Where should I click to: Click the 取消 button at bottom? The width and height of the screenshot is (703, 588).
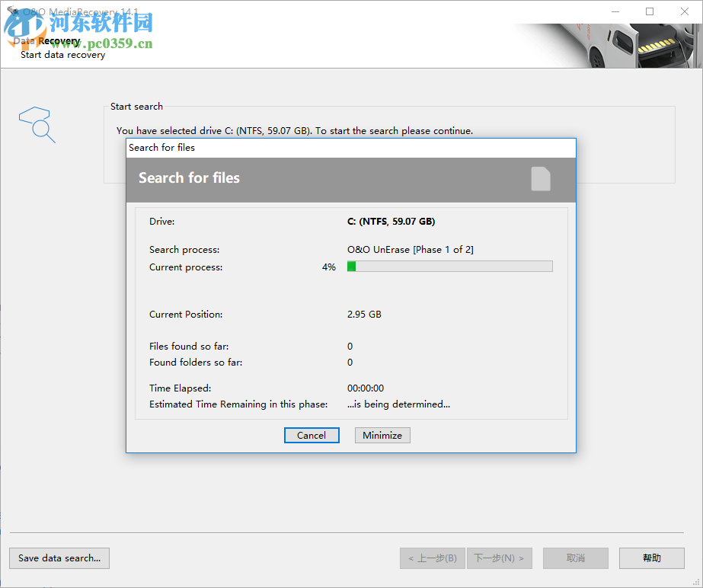pos(576,558)
